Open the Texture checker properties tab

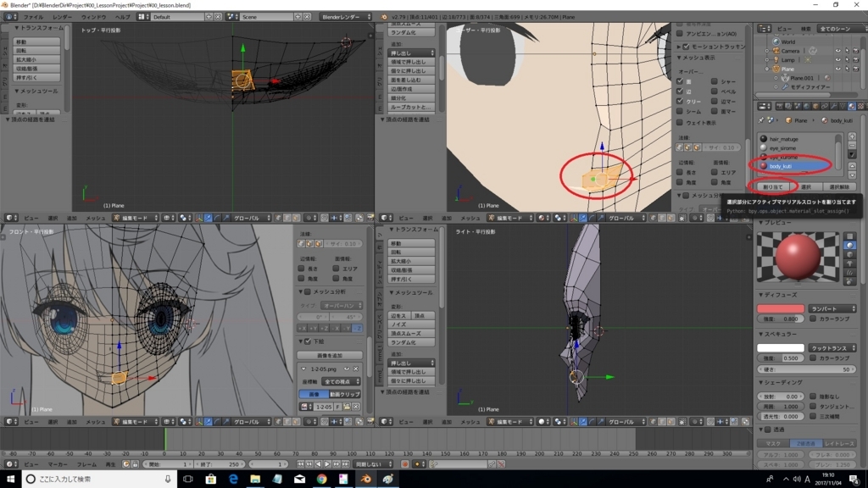click(x=861, y=106)
